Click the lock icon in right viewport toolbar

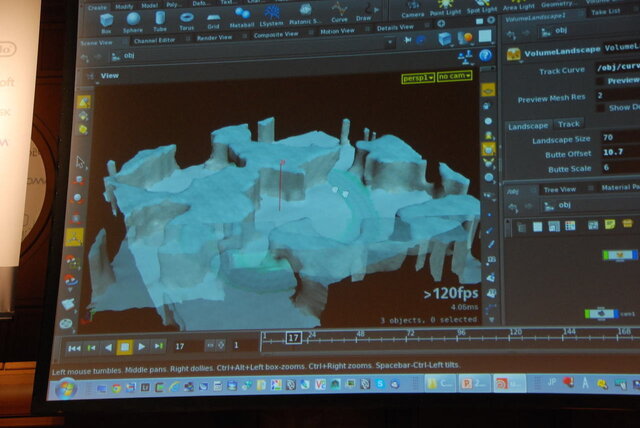(488, 106)
